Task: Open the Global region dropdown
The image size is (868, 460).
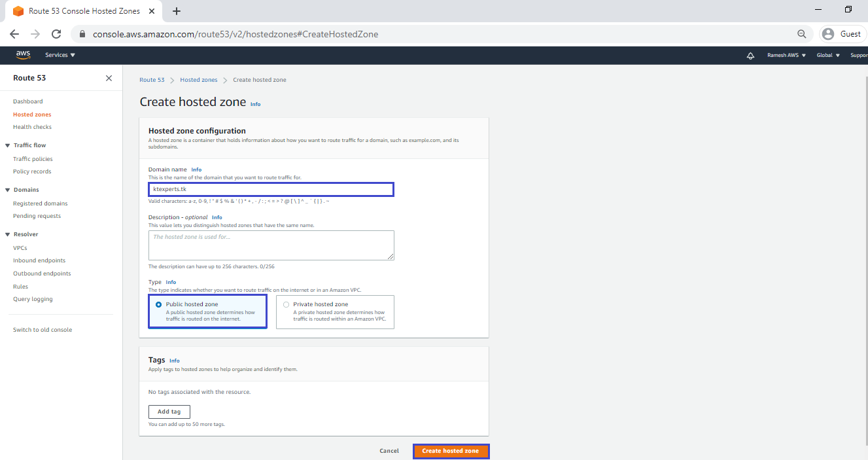Action: [828, 55]
